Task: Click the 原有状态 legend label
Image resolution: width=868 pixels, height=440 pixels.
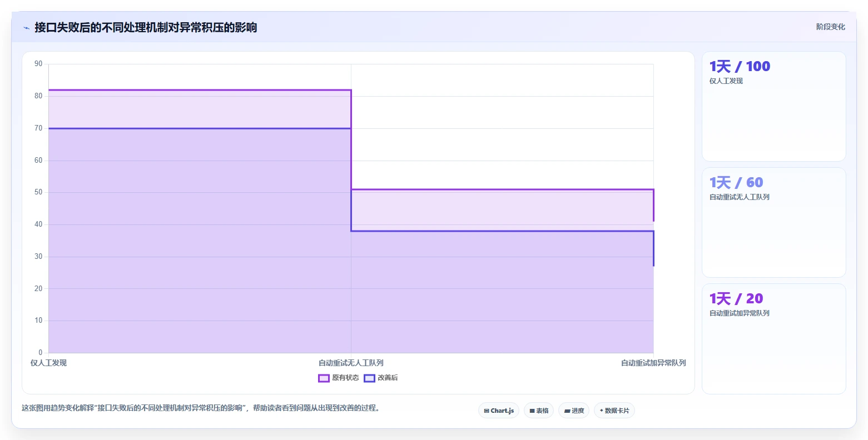Action: [345, 378]
